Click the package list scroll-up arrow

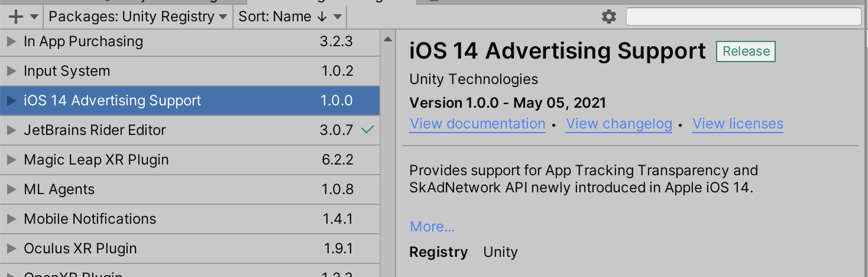[x=387, y=39]
